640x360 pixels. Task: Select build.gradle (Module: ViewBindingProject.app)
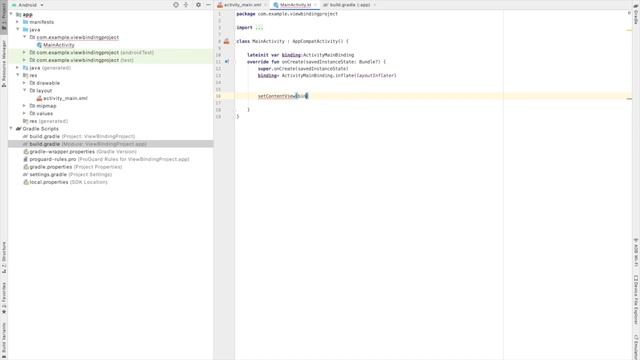pyautogui.click(x=85, y=144)
